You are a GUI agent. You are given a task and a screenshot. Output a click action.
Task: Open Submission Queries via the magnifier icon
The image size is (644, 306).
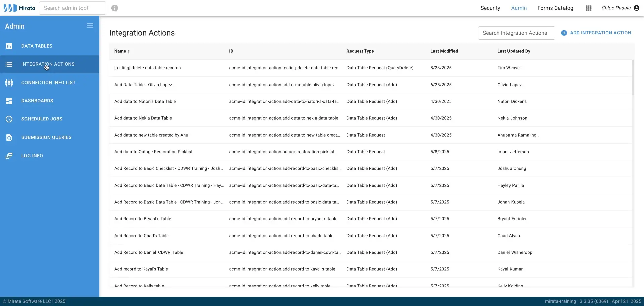tap(9, 137)
